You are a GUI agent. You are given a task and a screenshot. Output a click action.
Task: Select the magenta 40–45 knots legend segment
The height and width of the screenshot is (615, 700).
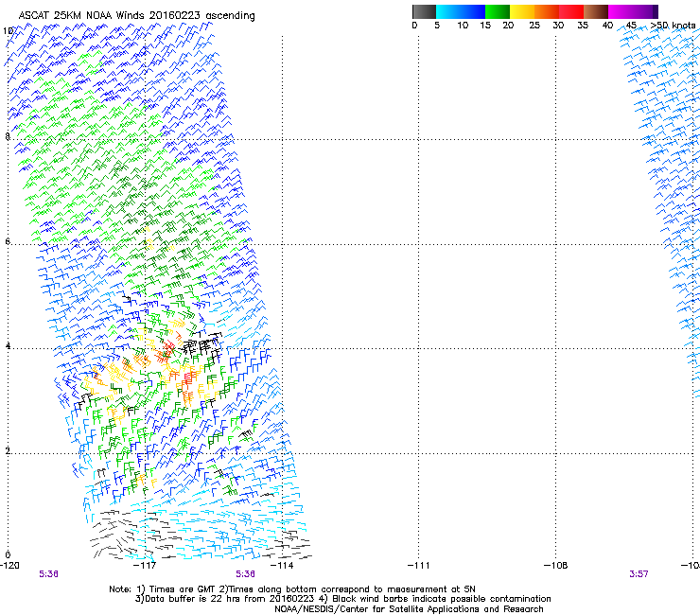[621, 11]
